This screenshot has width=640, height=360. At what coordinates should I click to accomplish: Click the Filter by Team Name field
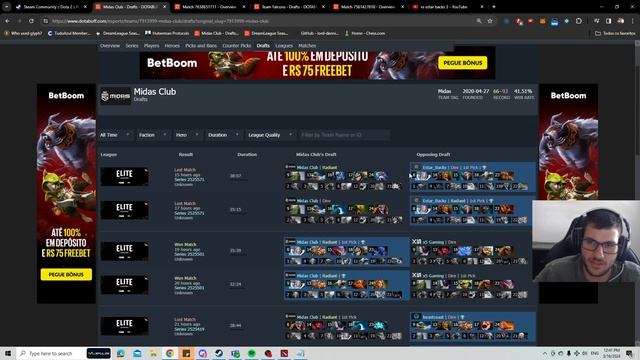click(x=344, y=135)
